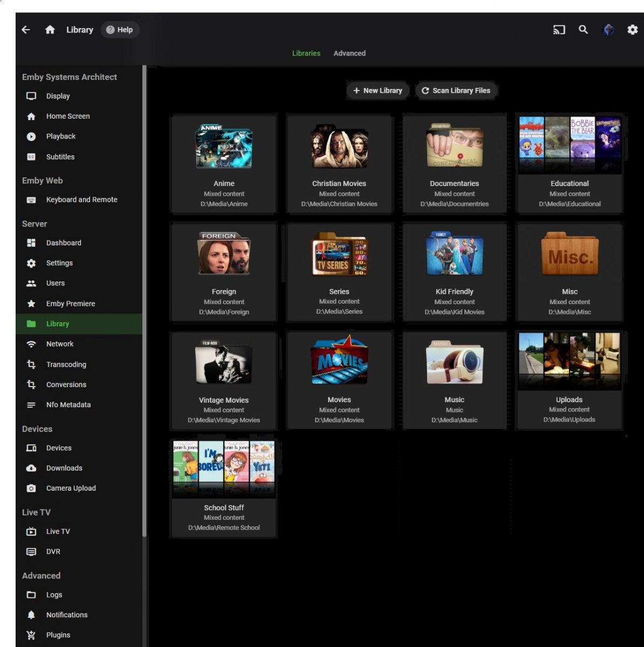Switch to the Advanced tab
Image resolution: width=644 pixels, height=647 pixels.
[349, 53]
